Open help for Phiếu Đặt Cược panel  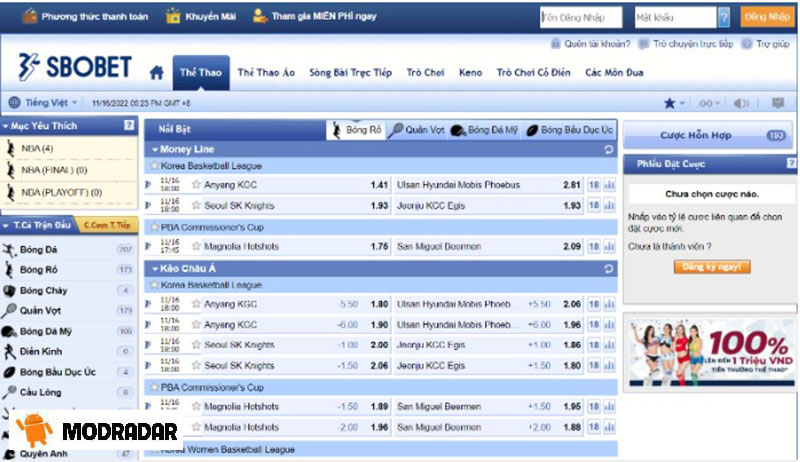(x=791, y=163)
